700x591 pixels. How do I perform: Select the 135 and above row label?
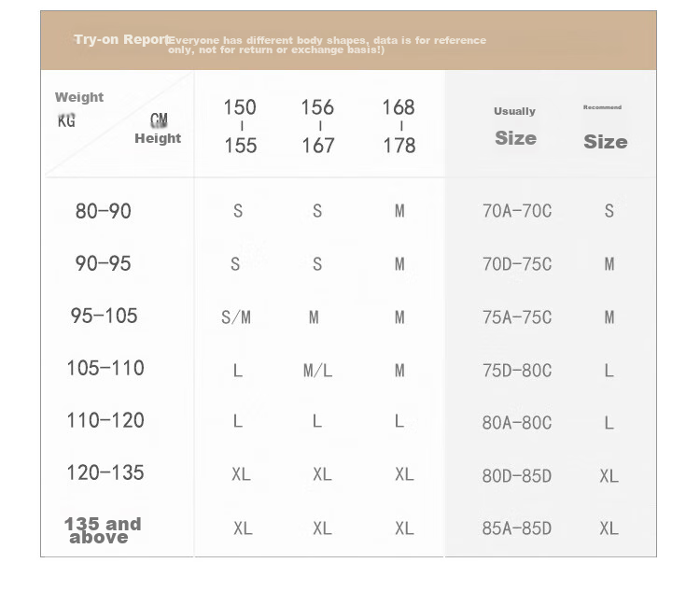click(x=103, y=530)
